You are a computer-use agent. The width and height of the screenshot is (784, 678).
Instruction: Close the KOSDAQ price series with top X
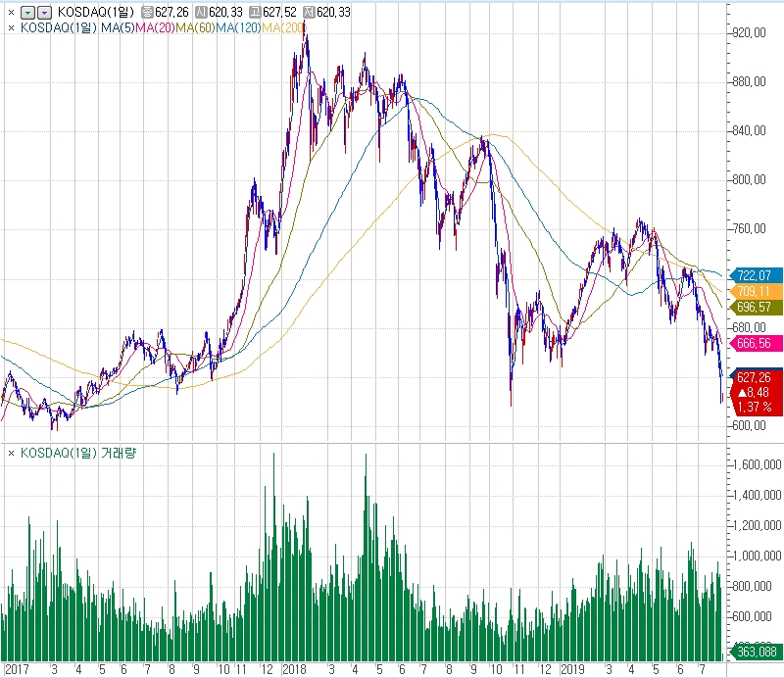click(x=11, y=12)
